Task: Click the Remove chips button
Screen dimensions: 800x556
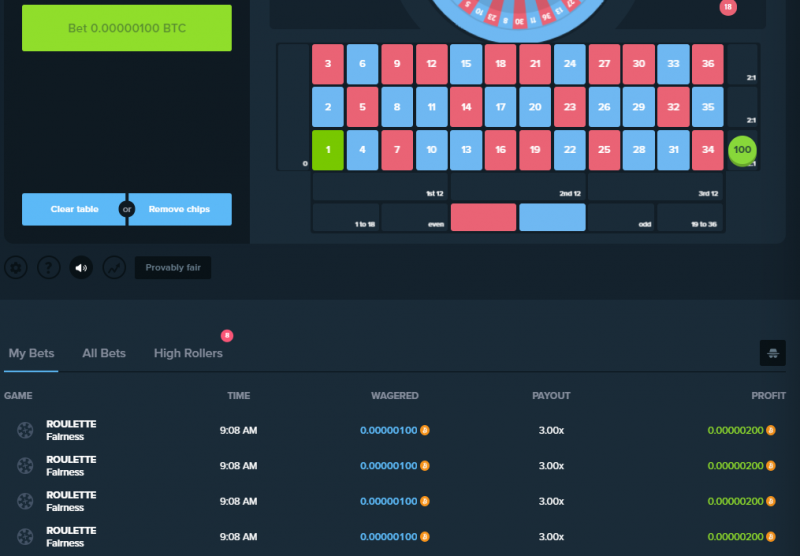Action: coord(180,209)
